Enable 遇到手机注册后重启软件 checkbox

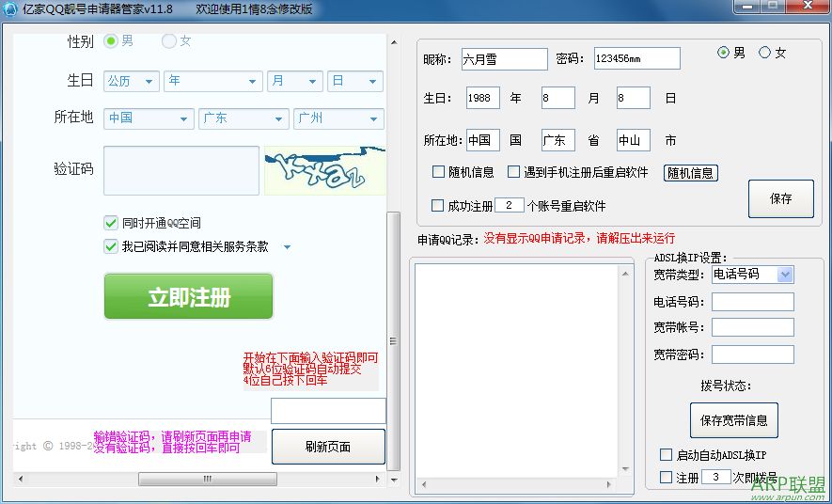(x=513, y=172)
